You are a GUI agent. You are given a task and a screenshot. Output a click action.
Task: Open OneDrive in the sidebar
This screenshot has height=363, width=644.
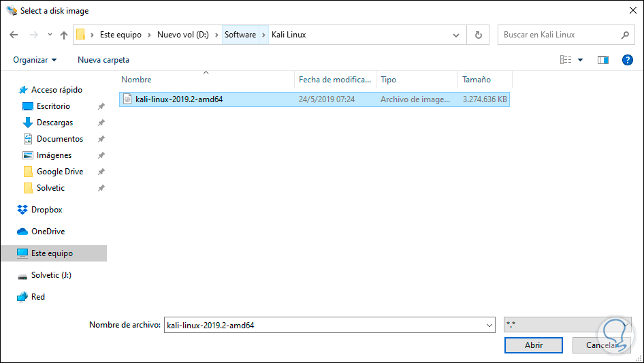(x=47, y=232)
